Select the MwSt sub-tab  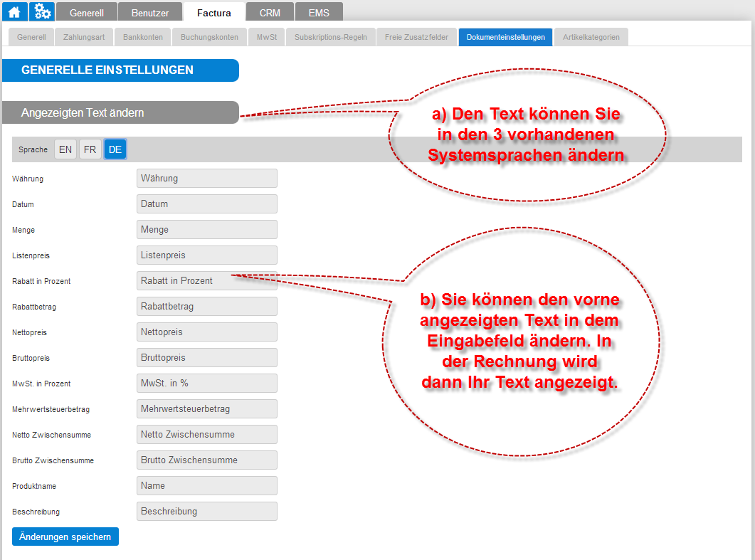pos(267,37)
